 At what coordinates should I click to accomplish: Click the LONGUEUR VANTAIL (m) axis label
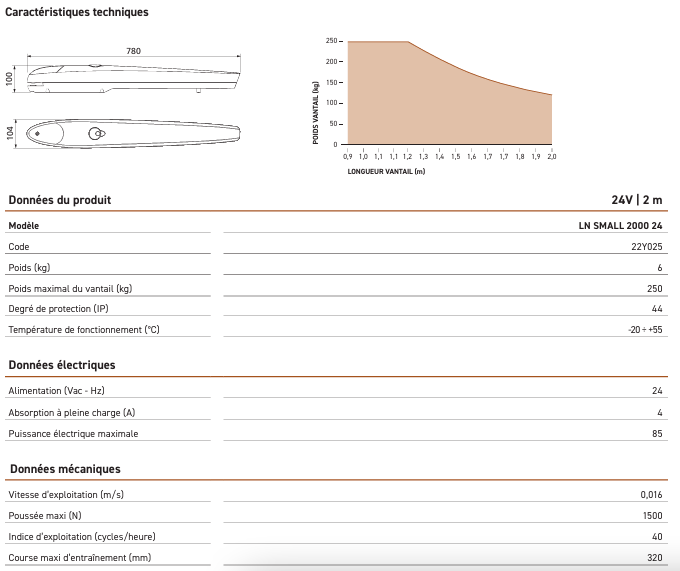tap(385, 171)
